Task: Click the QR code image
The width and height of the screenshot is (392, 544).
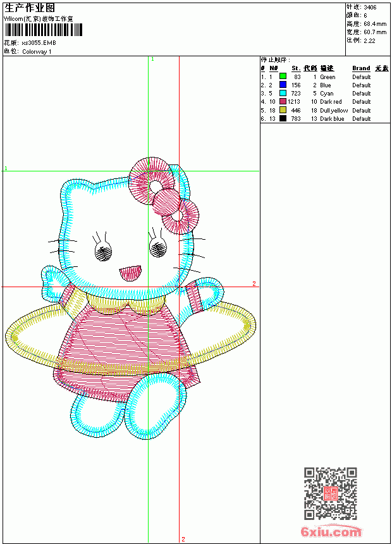Action: [x=330, y=493]
